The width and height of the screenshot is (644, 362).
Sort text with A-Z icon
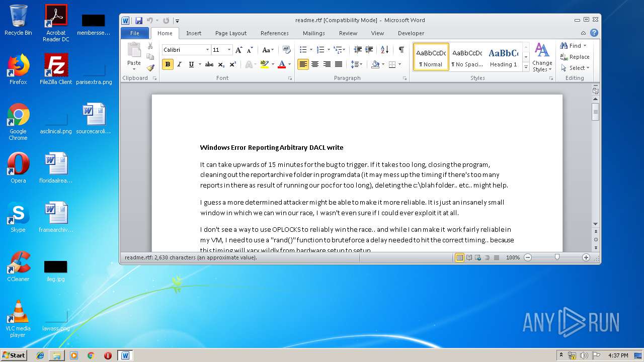[384, 50]
